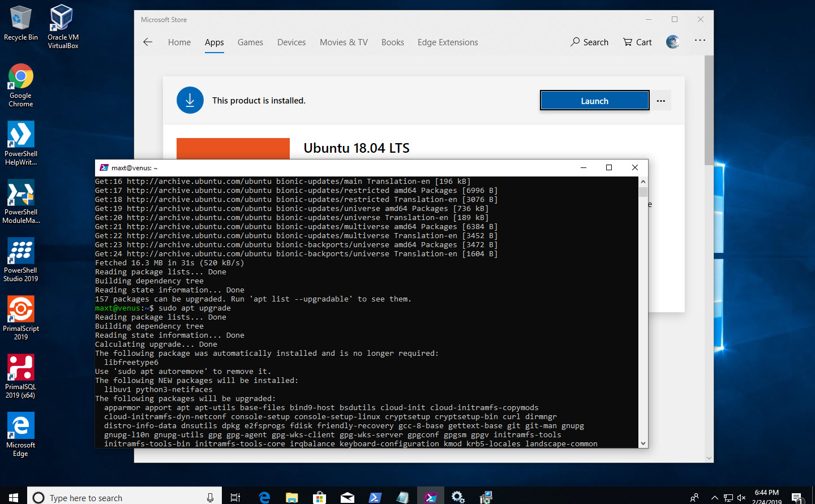Open the Windows Start menu

(x=14, y=497)
